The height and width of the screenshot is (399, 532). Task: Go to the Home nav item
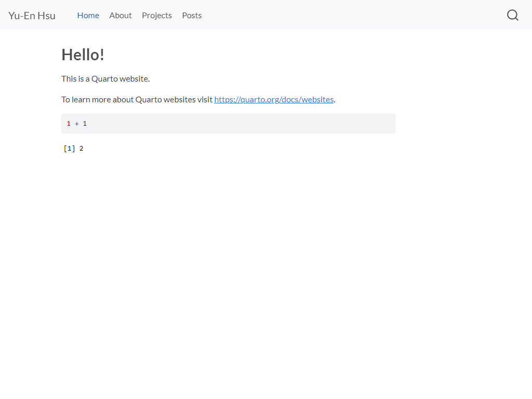click(x=88, y=15)
